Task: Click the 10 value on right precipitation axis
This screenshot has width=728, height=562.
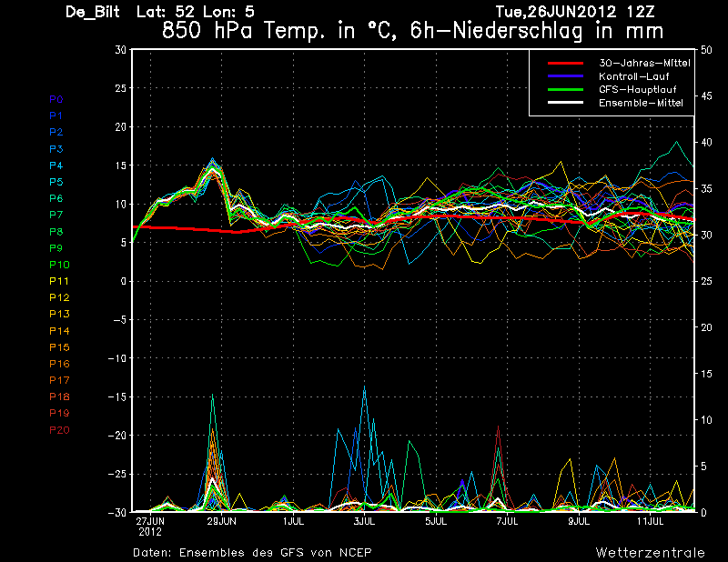Action: click(706, 420)
